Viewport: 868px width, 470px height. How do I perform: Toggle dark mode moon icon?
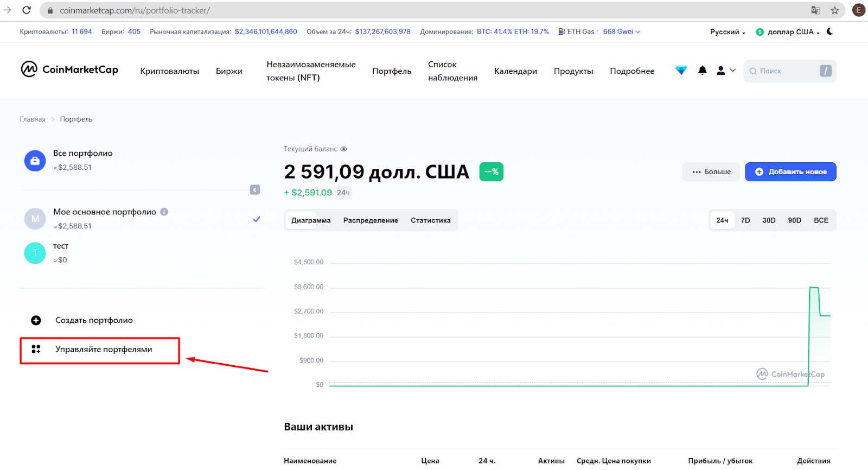[x=830, y=31]
